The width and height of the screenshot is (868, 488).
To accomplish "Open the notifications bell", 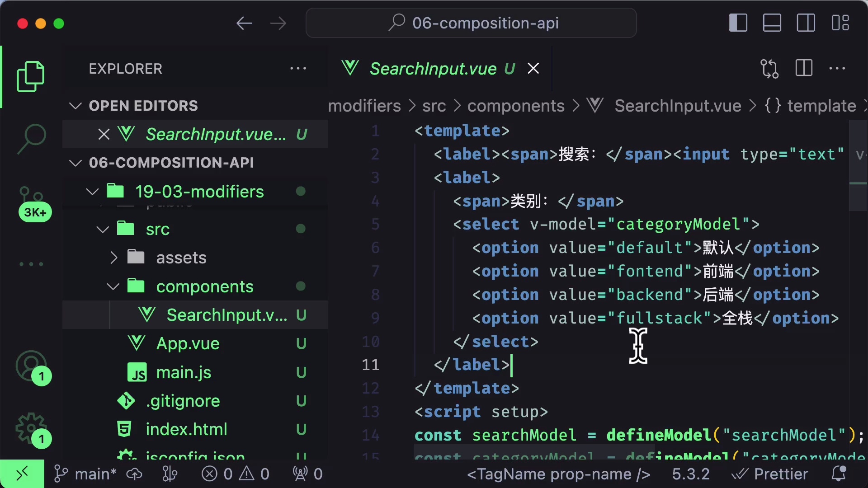I will pos(839,474).
